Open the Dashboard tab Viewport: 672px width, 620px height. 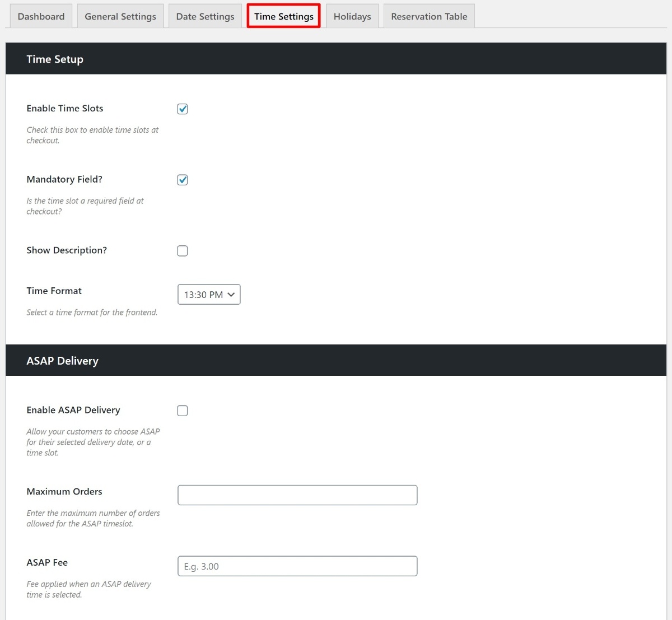41,16
